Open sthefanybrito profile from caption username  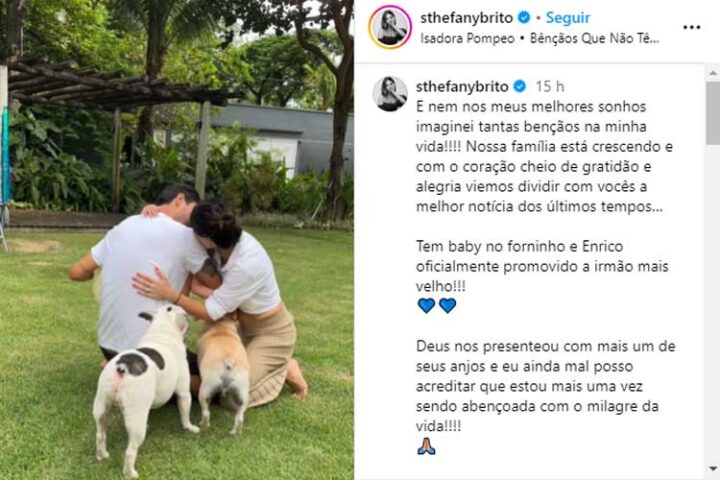pos(462,86)
